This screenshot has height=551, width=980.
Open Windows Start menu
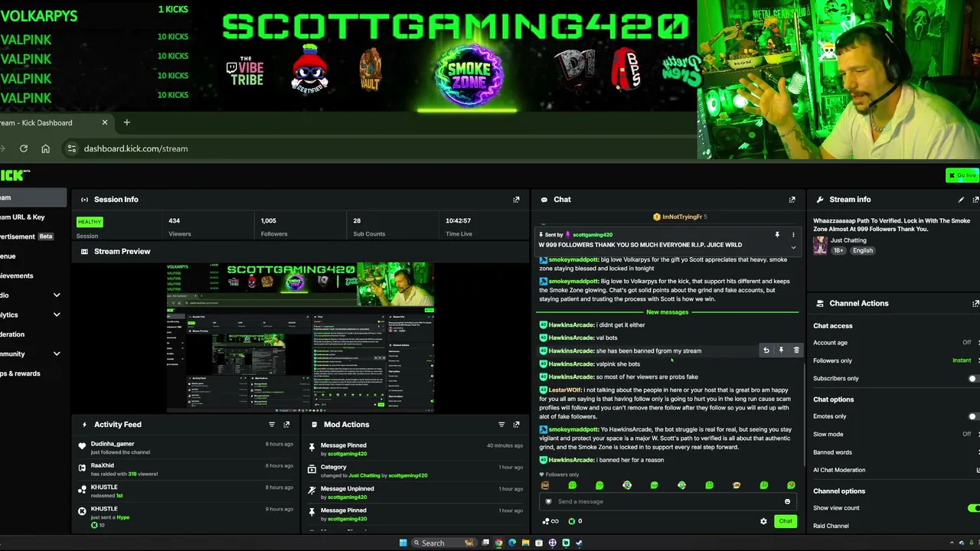pyautogui.click(x=403, y=543)
